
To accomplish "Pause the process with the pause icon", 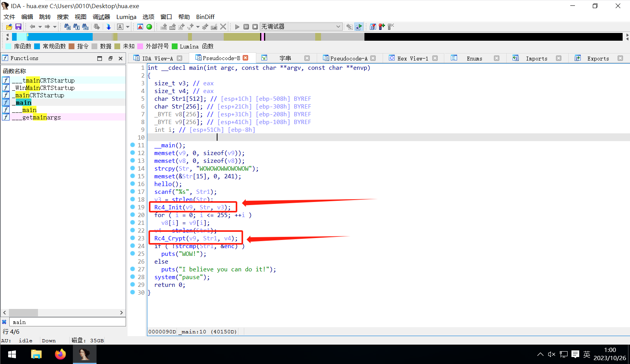I will pos(246,27).
